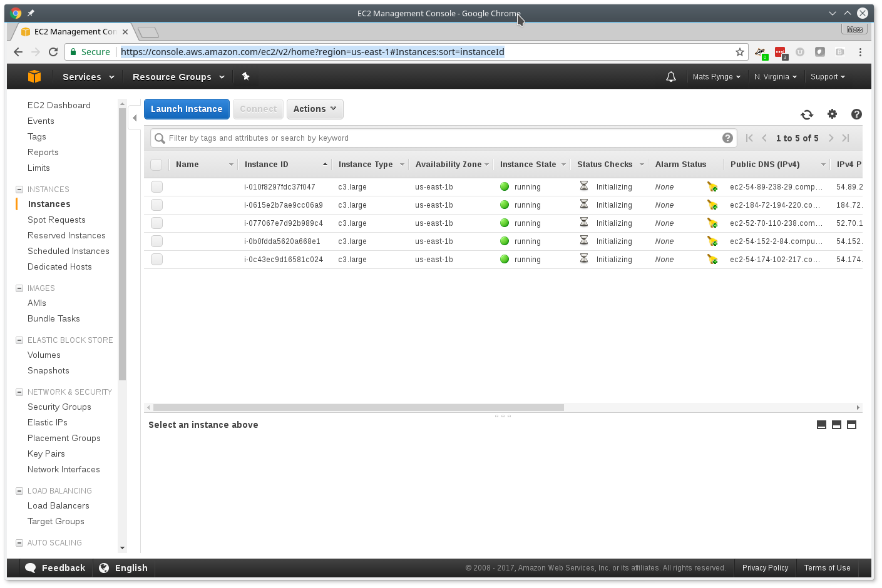Screen dimensions: 882x588
Task: Click the browser address bar URL
Action: [312, 52]
